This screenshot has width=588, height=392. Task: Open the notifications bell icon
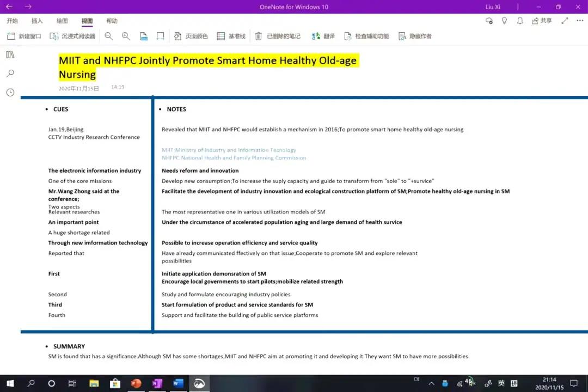tap(520, 21)
